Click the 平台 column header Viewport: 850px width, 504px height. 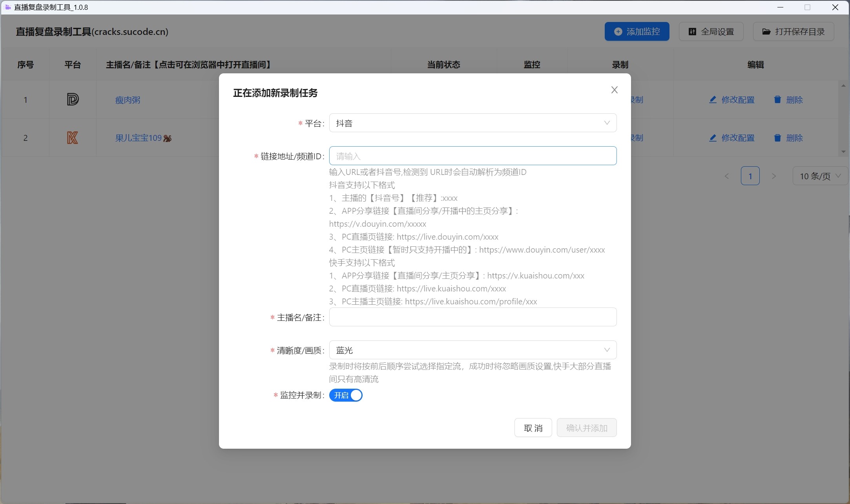pyautogui.click(x=73, y=65)
